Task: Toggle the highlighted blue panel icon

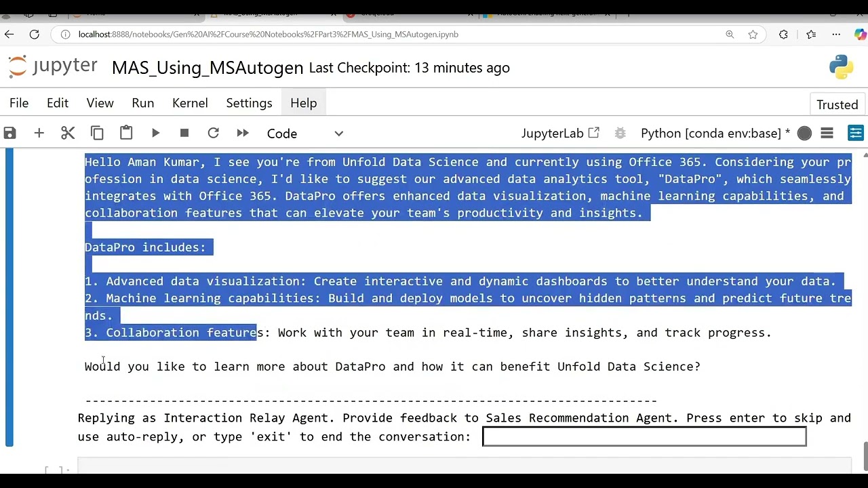Action: pos(856,133)
